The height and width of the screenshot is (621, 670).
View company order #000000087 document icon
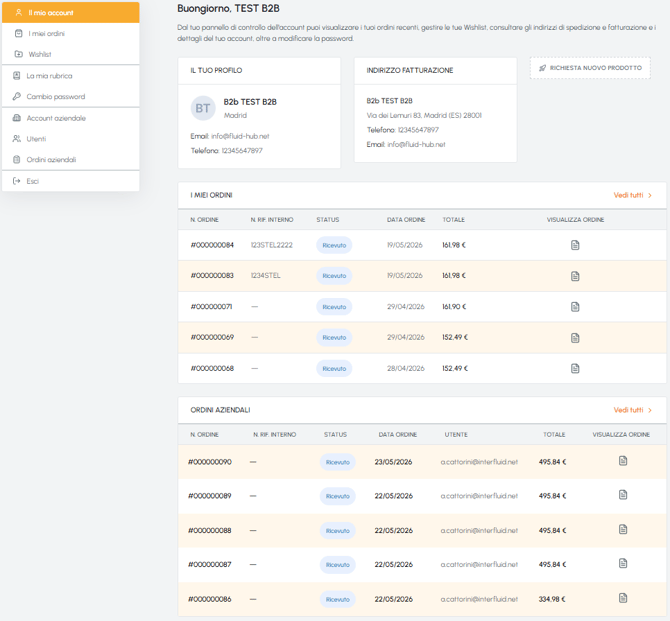click(x=623, y=563)
